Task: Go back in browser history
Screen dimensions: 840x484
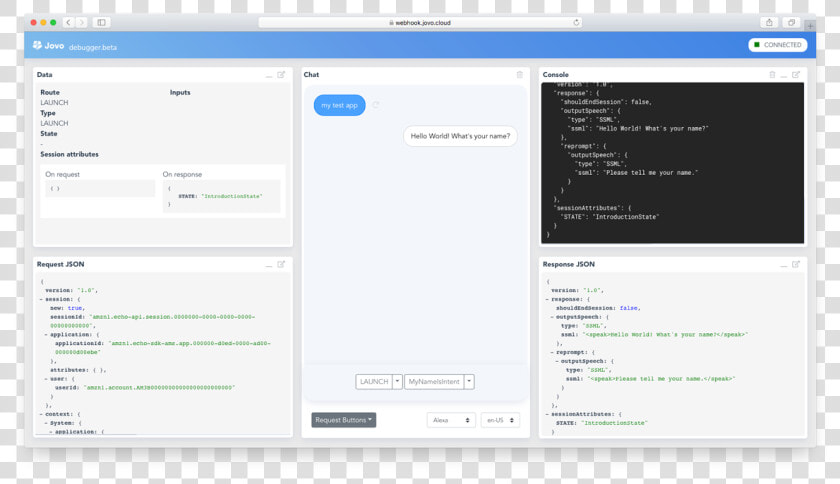Action: pos(68,22)
